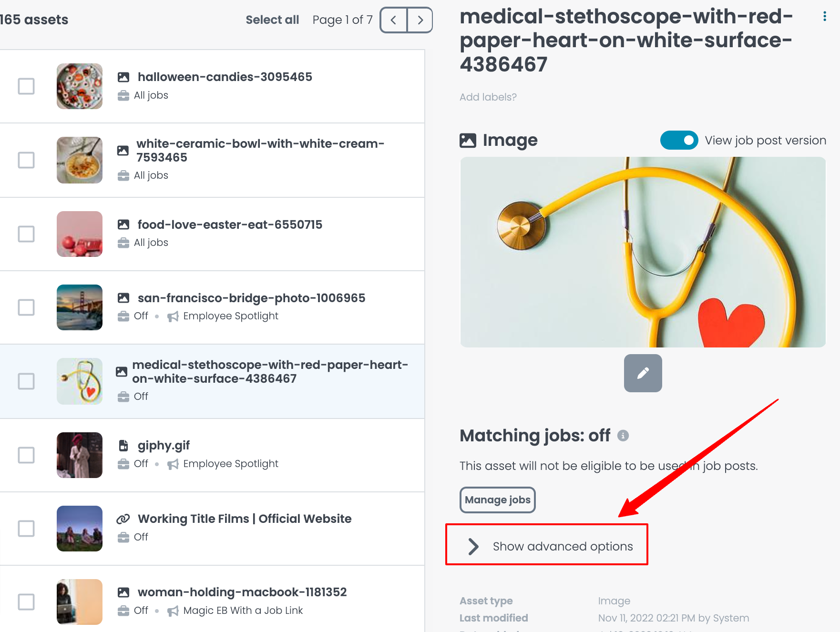
Task: Click the GIF file icon next to giphy.gif
Action: click(x=123, y=446)
